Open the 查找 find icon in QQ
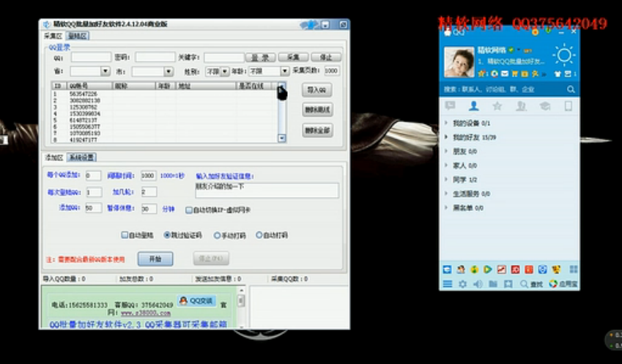This screenshot has width=622, height=364. point(531,284)
